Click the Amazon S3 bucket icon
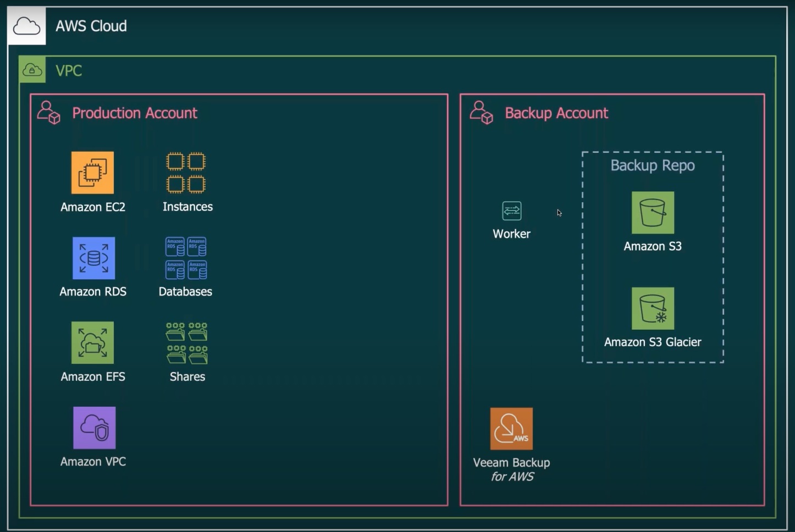 (x=653, y=213)
